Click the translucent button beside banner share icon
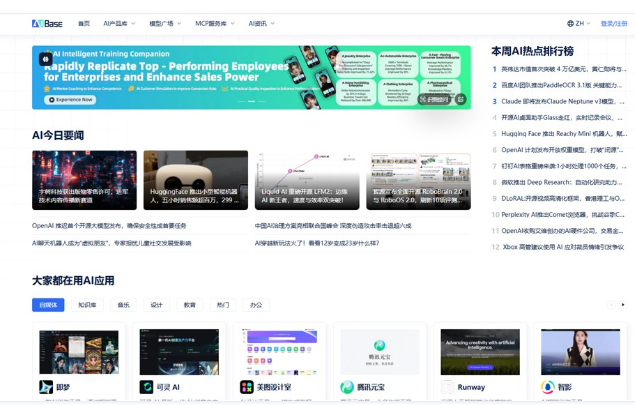This screenshot has height=405, width=635. tap(434, 99)
